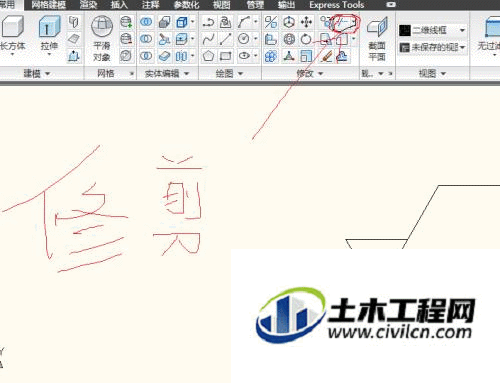The image size is (500, 383).
Task: Select the 3D Mirror tool in 修改 panel
Action: [271, 22]
